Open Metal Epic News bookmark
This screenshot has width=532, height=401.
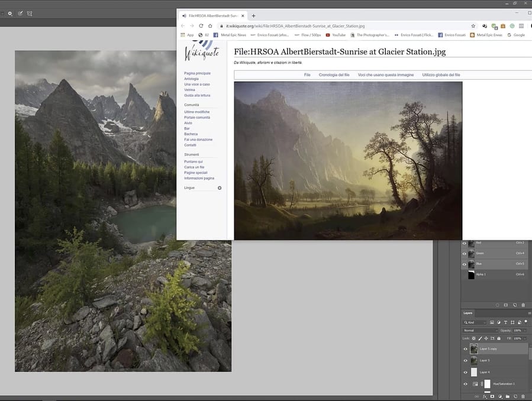230,35
